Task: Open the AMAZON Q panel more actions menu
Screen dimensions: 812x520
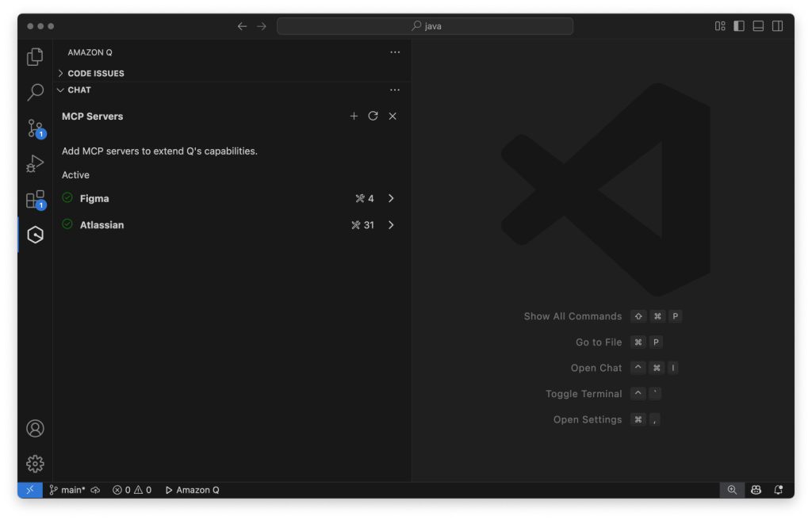Action: [395, 52]
